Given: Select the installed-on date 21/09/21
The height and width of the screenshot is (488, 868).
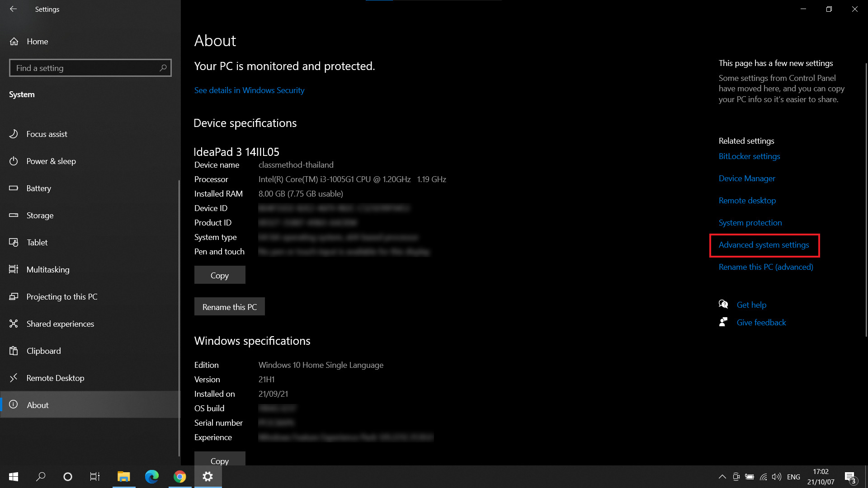Looking at the screenshot, I should point(273,394).
